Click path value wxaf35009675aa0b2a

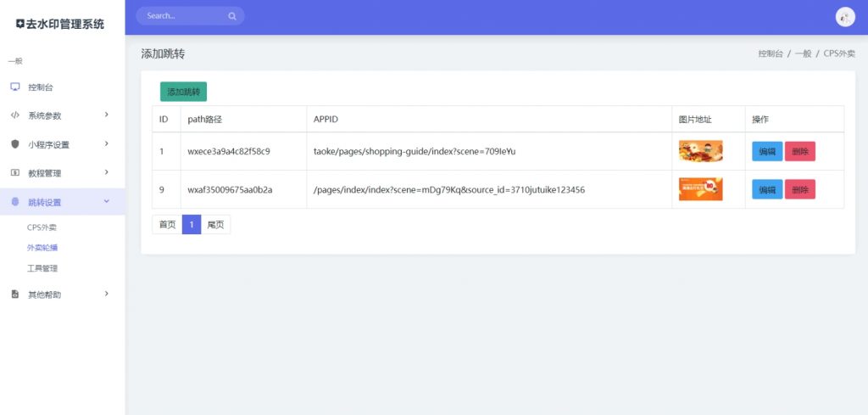pyautogui.click(x=230, y=189)
